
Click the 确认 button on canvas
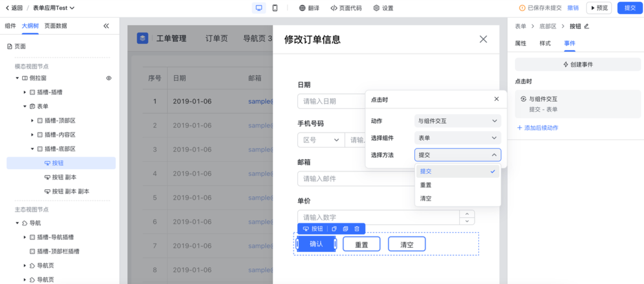316,244
